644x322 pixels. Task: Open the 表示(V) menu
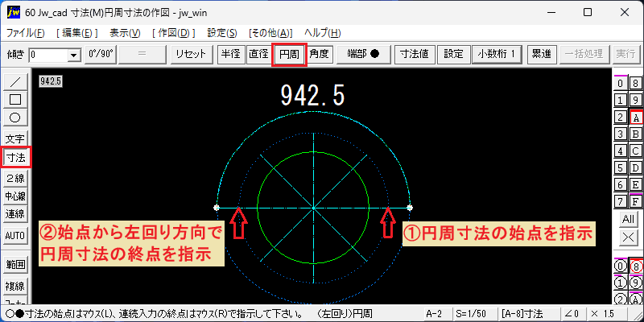click(x=126, y=33)
